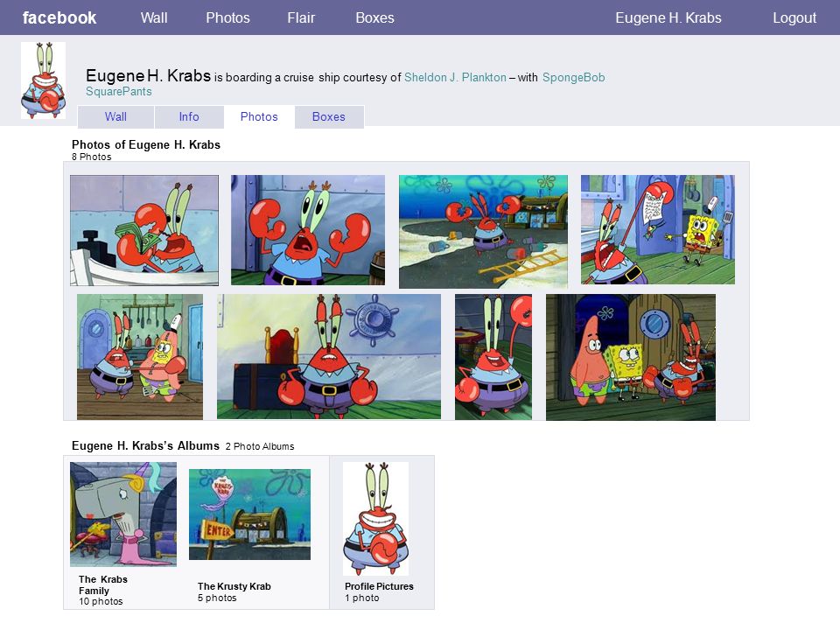Click the Logout link
Screen dimensions: 840x630
coord(794,17)
